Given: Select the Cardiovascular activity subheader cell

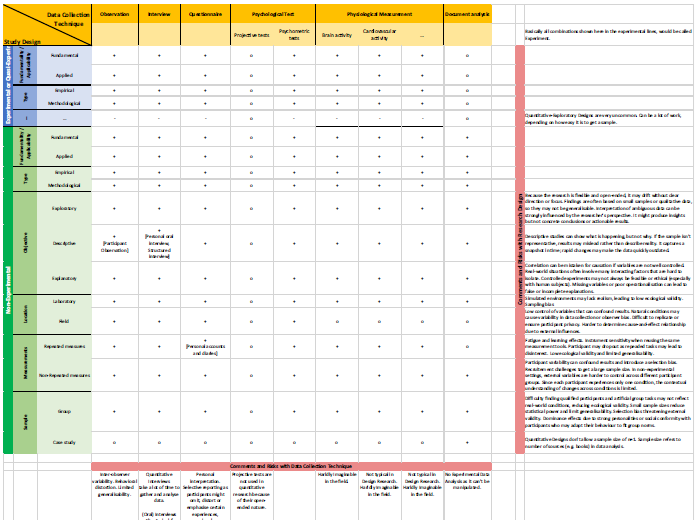Looking at the screenshot, I should (379, 34).
